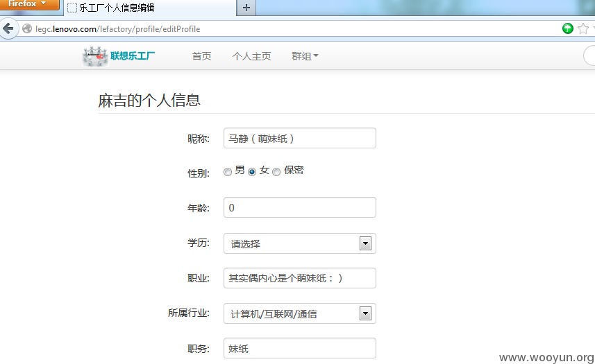
Task: Click the address bar URL
Action: click(117, 29)
